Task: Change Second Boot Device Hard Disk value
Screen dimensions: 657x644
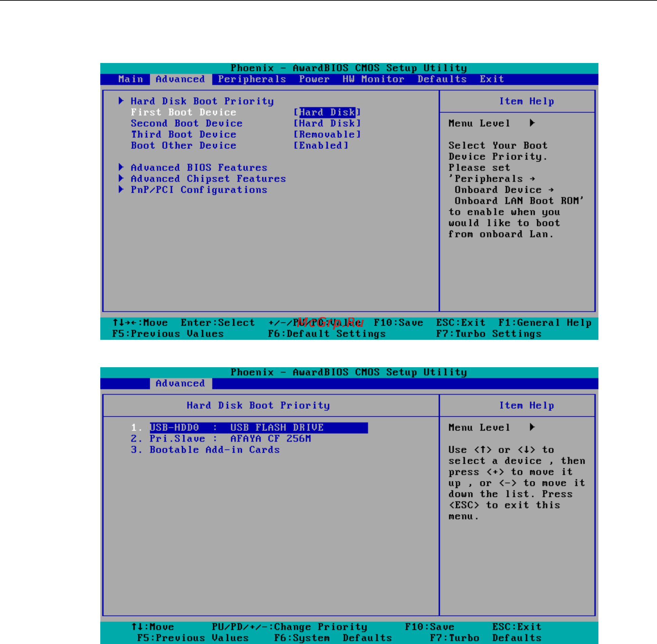Action: [x=327, y=124]
